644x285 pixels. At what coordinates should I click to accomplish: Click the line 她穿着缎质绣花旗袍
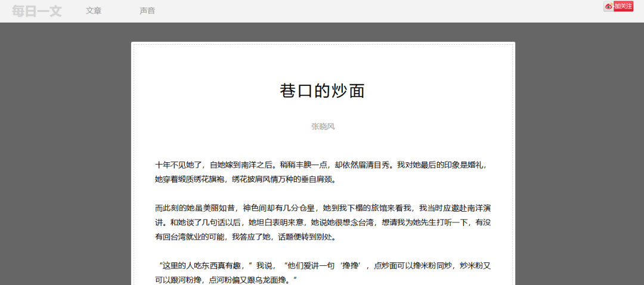pos(246,180)
